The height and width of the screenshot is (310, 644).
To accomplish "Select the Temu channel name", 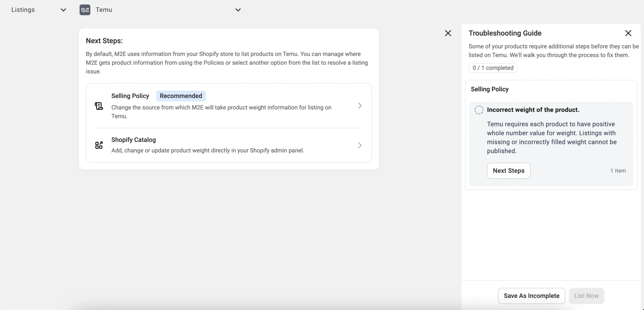I will [104, 10].
